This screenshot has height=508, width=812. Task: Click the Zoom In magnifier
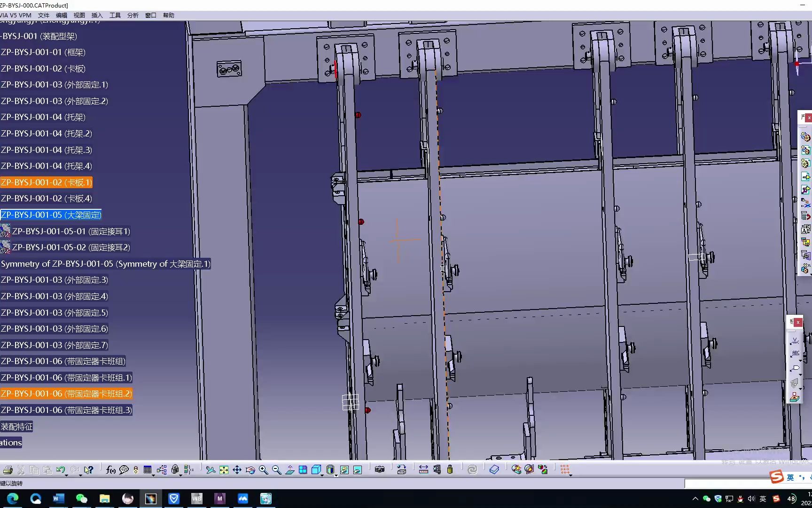point(263,469)
